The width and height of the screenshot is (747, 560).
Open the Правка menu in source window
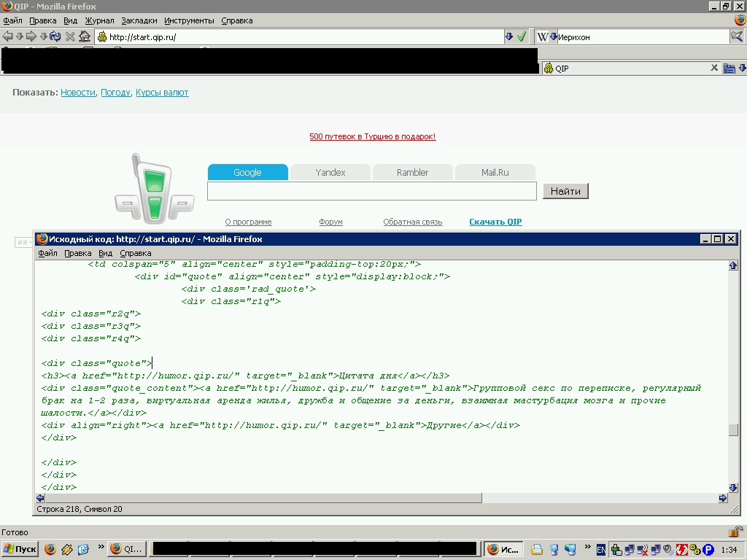tap(77, 253)
